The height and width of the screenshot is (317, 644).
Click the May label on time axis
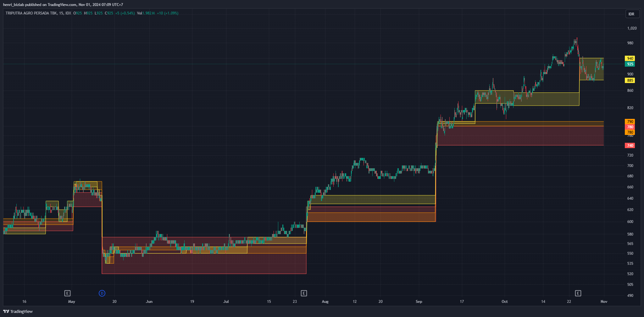pyautogui.click(x=72, y=302)
